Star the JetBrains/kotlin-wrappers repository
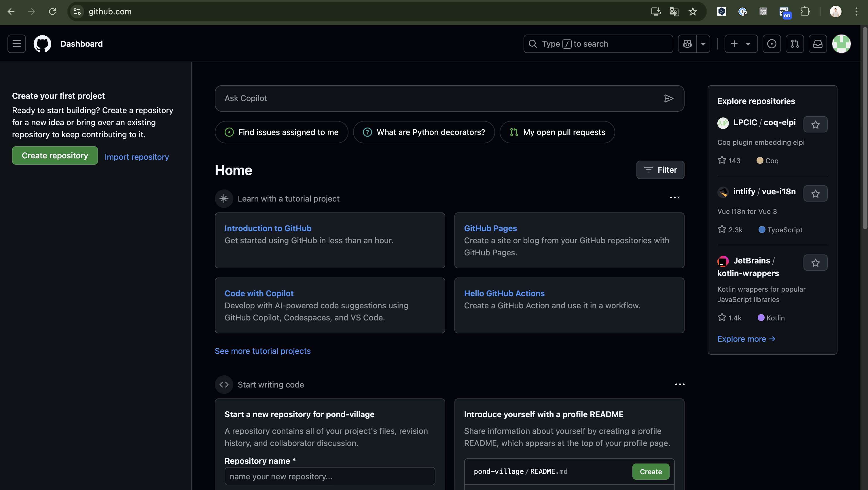Screen dimensions: 868x490 click(815, 263)
